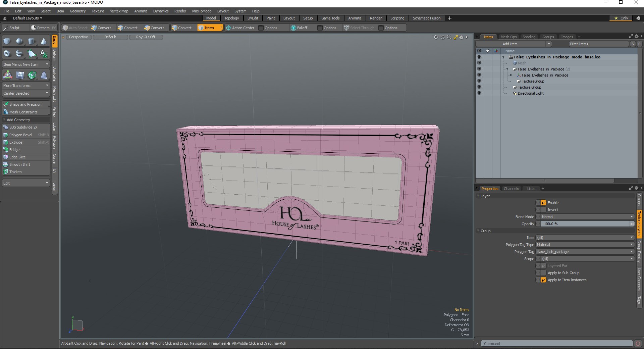Click the Edge Slice tool
The height and width of the screenshot is (349, 644).
point(26,157)
